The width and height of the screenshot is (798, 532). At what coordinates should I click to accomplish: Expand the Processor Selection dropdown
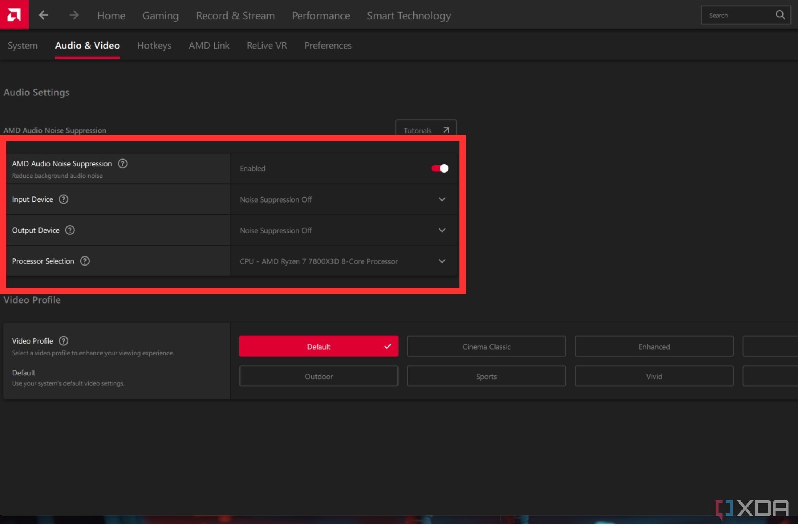442,261
